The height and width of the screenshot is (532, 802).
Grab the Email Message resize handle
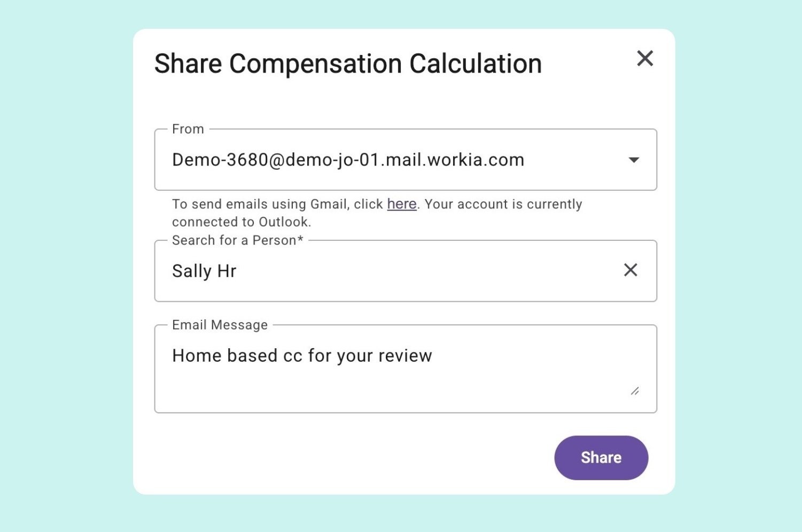(x=635, y=391)
